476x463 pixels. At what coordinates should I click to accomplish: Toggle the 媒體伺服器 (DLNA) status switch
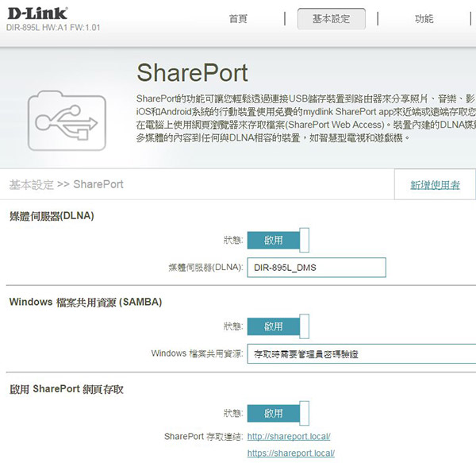(x=278, y=240)
